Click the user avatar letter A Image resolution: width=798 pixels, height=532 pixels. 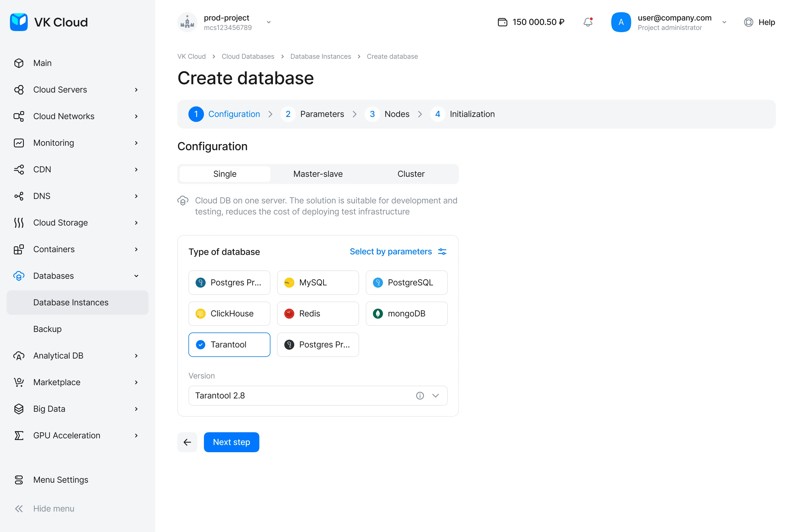[621, 22]
